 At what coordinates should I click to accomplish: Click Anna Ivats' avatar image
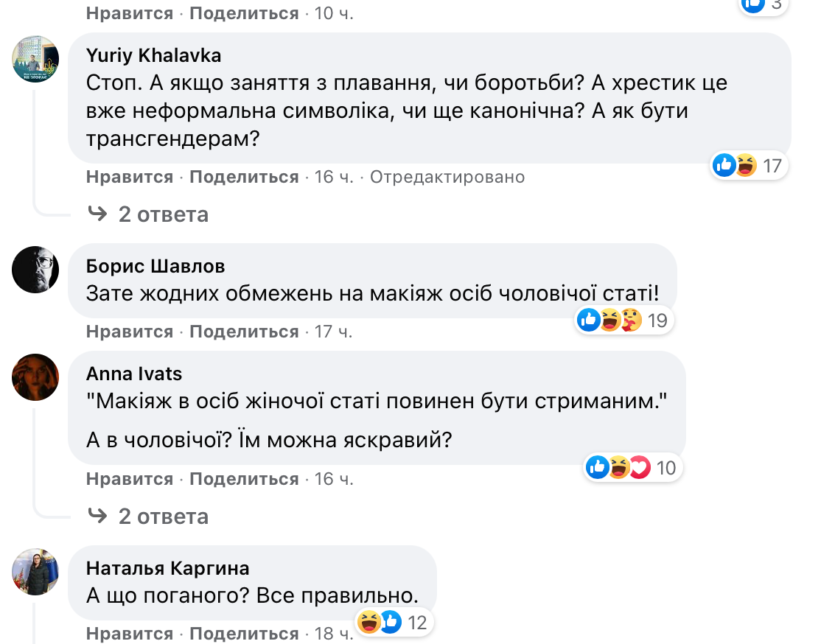click(x=35, y=377)
